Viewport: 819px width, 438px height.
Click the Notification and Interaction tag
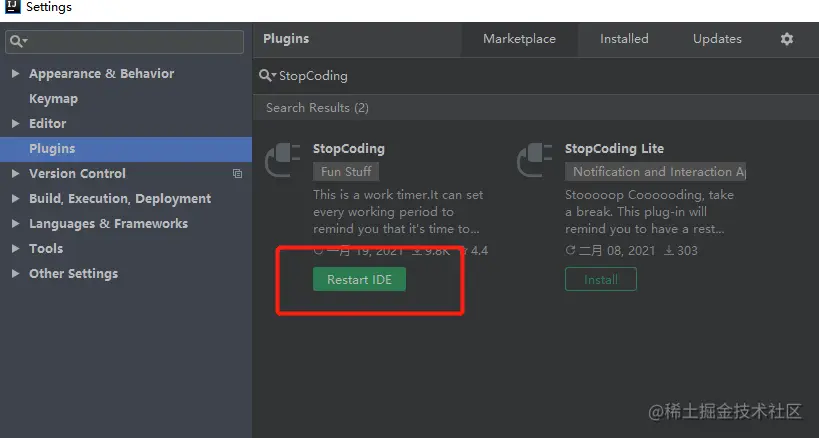[656, 172]
